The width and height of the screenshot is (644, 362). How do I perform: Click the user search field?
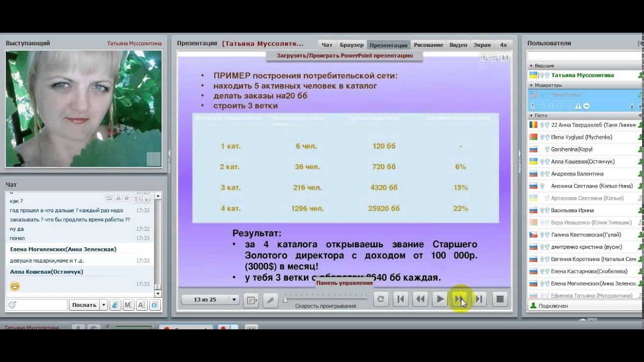(584, 56)
